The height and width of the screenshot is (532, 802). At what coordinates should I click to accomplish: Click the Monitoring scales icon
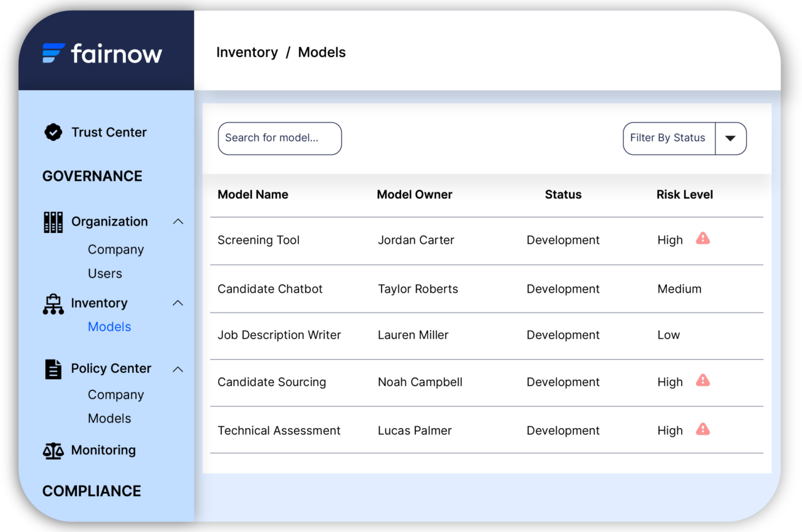click(x=53, y=450)
